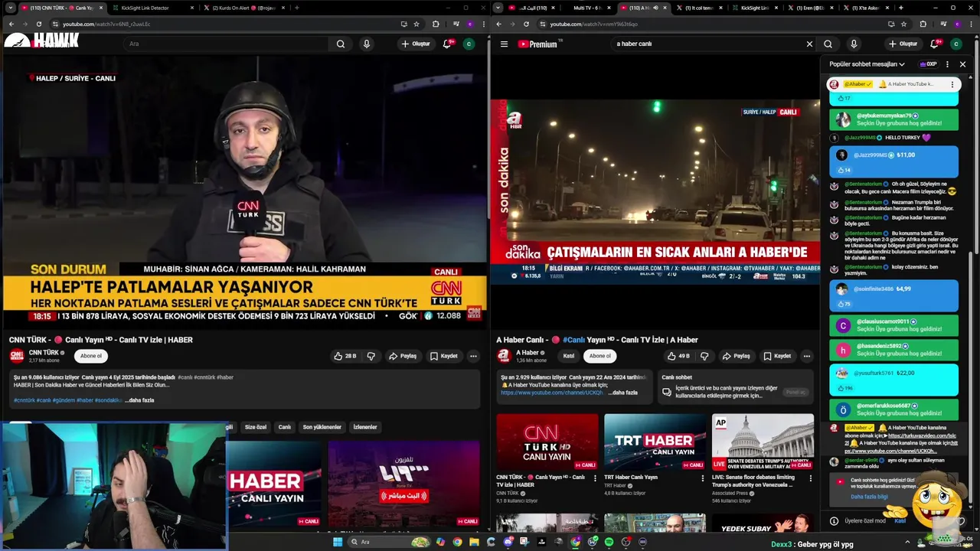This screenshot has width=980, height=551.
Task: Open the TRT Haber Canlı Yayın thumbnail
Action: click(655, 442)
